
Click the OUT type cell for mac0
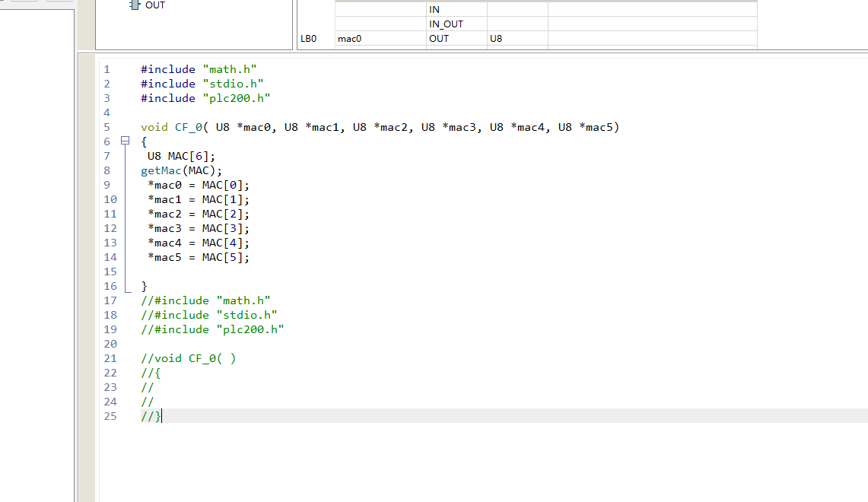[x=456, y=39]
